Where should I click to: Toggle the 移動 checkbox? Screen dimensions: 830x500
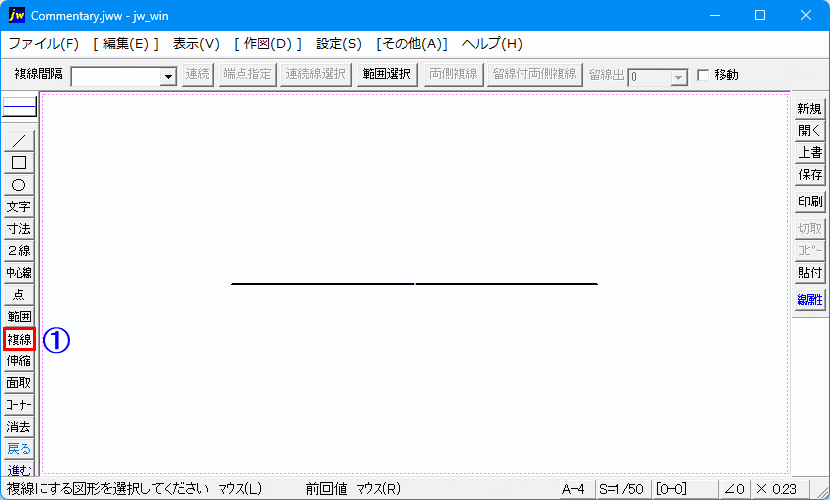(x=703, y=75)
